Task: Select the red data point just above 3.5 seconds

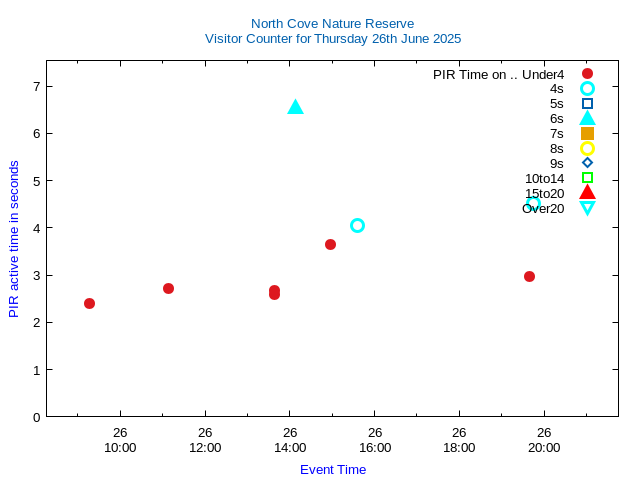Action: coord(330,244)
